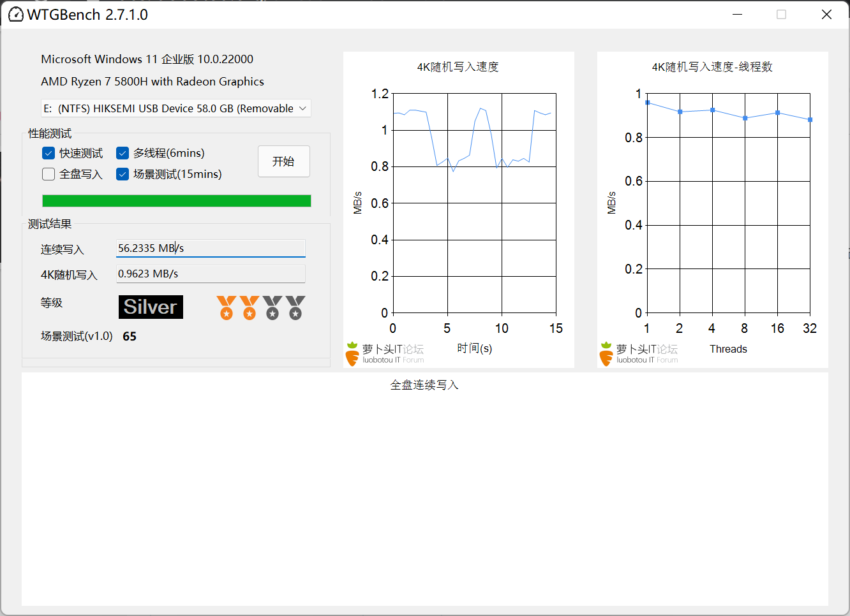The image size is (850, 616).
Task: Click the Threads axis label
Action: (728, 349)
